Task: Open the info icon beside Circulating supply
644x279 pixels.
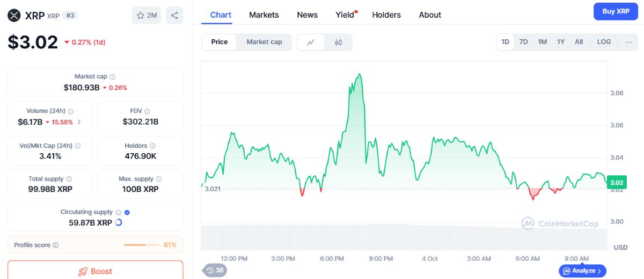Action: [x=118, y=212]
